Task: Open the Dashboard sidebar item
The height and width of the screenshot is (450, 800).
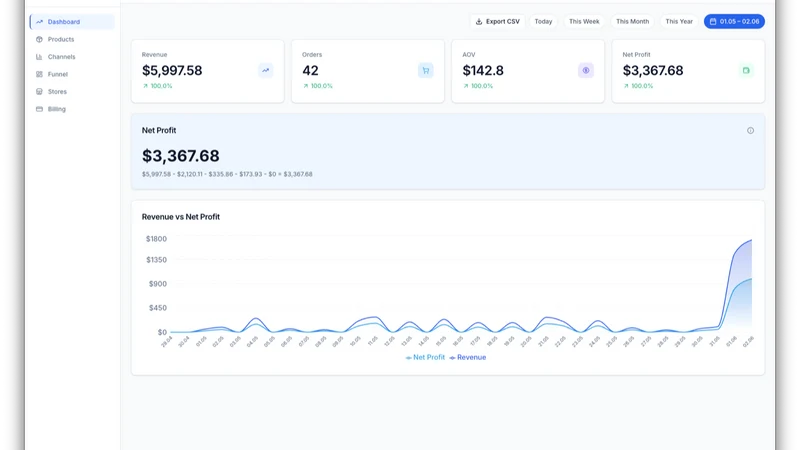Action: click(x=72, y=22)
